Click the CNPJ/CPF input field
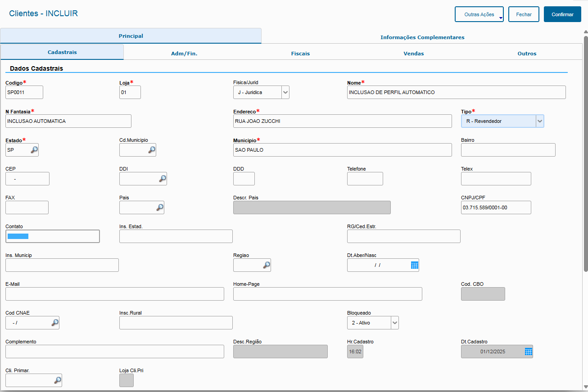The height and width of the screenshot is (392, 588). (496, 207)
